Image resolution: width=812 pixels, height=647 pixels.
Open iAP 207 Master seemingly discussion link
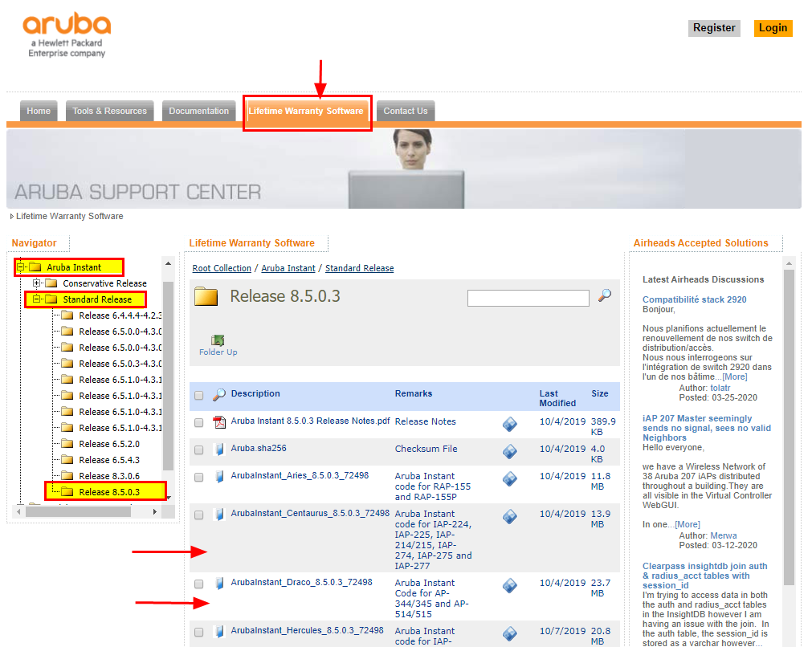706,428
